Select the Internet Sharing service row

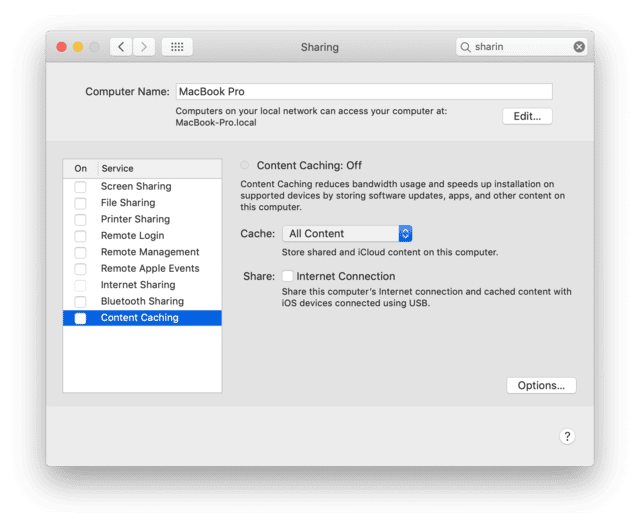click(x=142, y=285)
